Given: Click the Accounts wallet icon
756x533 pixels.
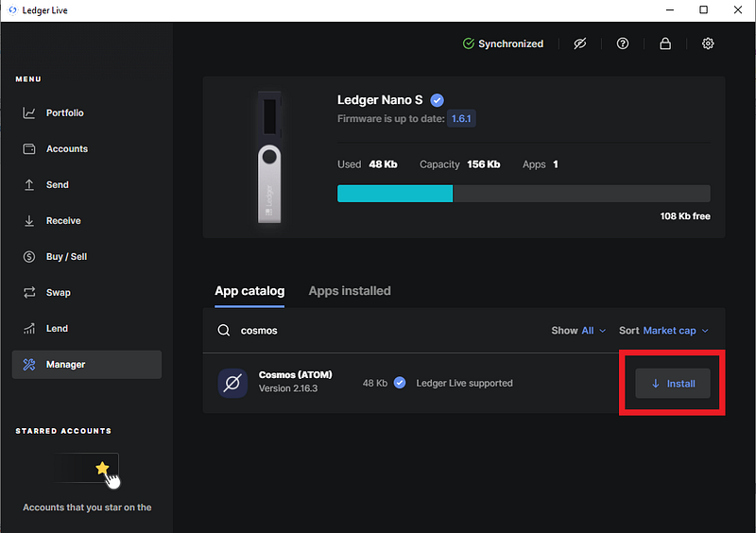Looking at the screenshot, I should 29,149.
